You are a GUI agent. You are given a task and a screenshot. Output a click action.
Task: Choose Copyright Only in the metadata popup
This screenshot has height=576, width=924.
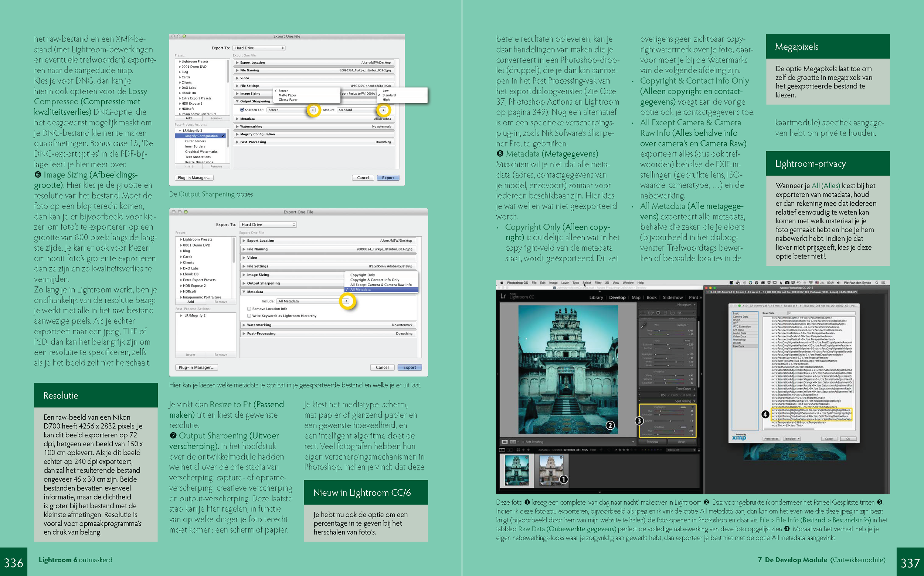pyautogui.click(x=363, y=275)
